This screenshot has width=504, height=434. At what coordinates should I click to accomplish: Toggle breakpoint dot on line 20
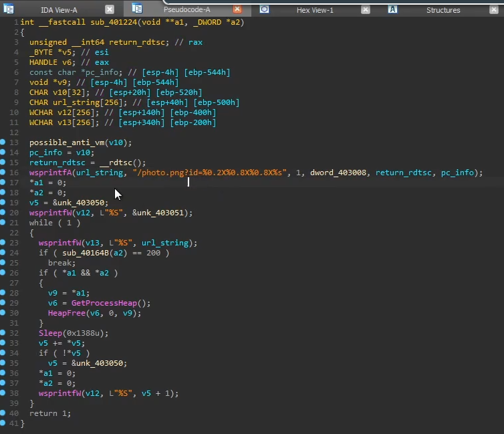(x=3, y=212)
